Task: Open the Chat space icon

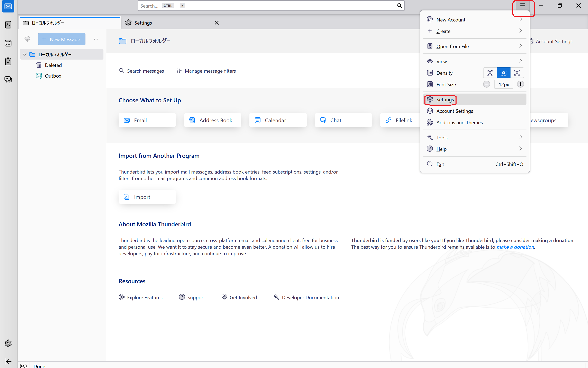Action: (x=8, y=80)
